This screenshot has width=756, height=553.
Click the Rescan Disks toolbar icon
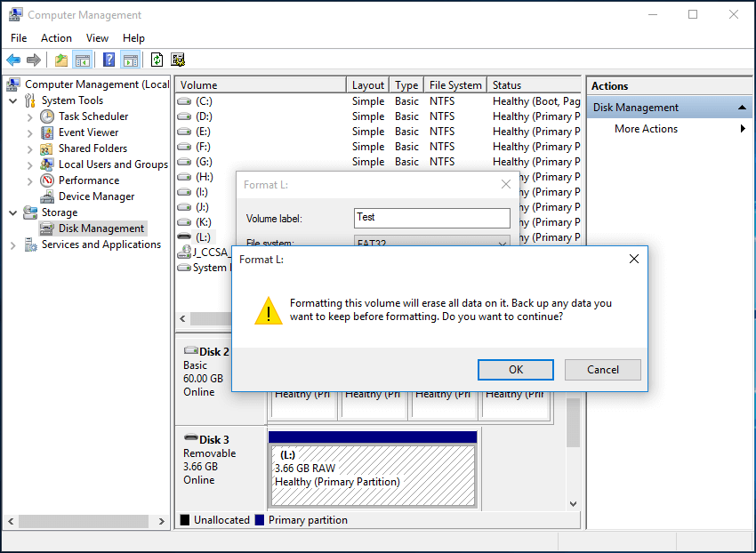pyautogui.click(x=177, y=60)
